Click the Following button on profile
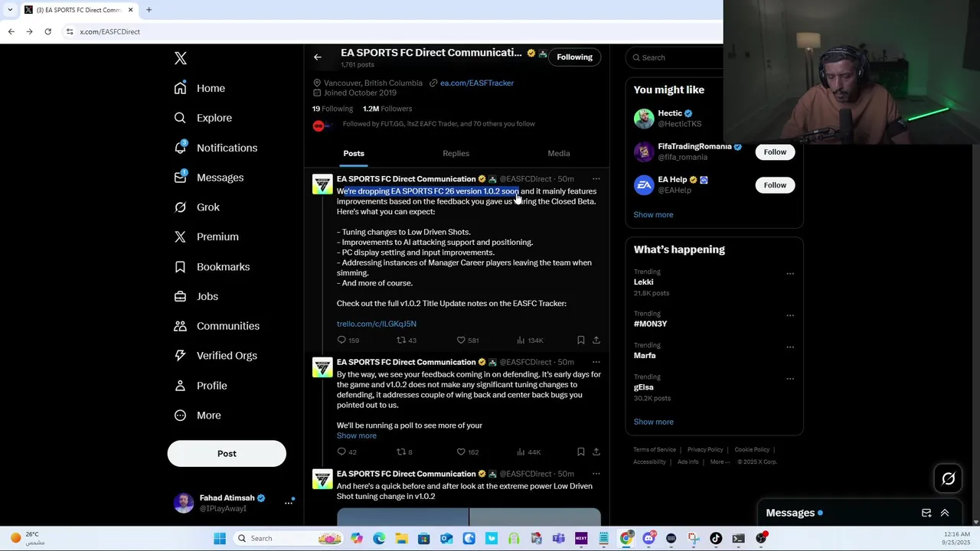 tap(574, 57)
